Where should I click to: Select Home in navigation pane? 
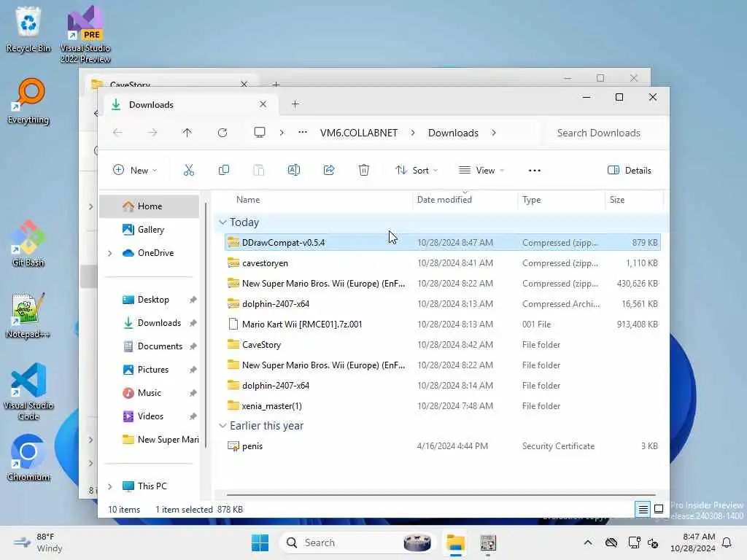point(150,206)
